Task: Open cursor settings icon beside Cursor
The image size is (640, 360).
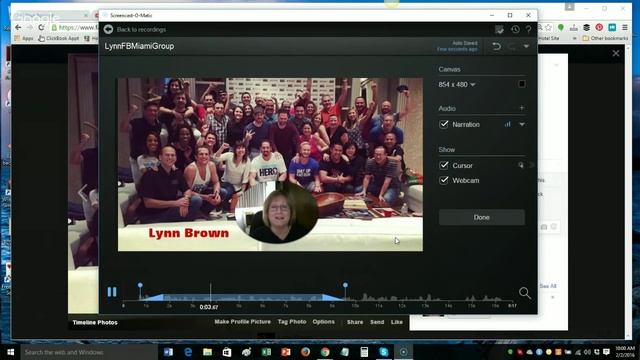Action: [521, 165]
